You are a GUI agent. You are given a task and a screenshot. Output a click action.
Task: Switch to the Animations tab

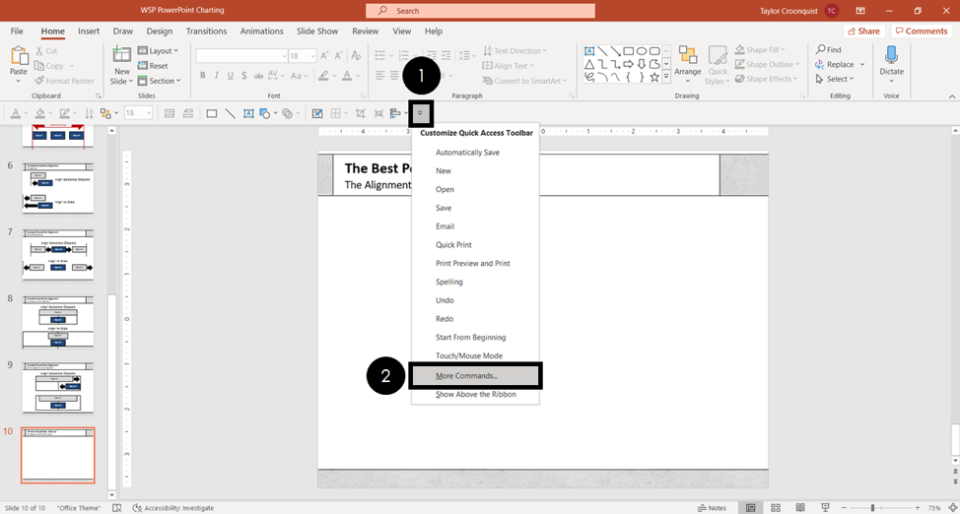pyautogui.click(x=261, y=31)
